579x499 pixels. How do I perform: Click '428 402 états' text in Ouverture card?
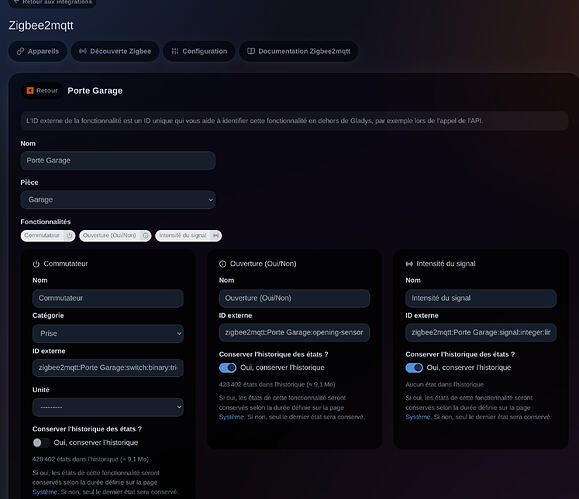click(277, 384)
